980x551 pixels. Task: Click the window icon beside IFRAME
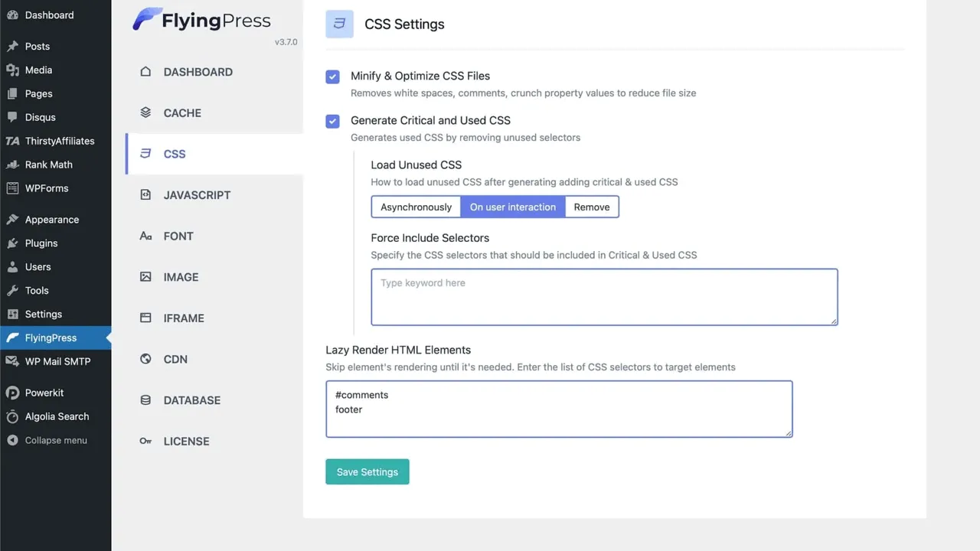[x=145, y=318]
